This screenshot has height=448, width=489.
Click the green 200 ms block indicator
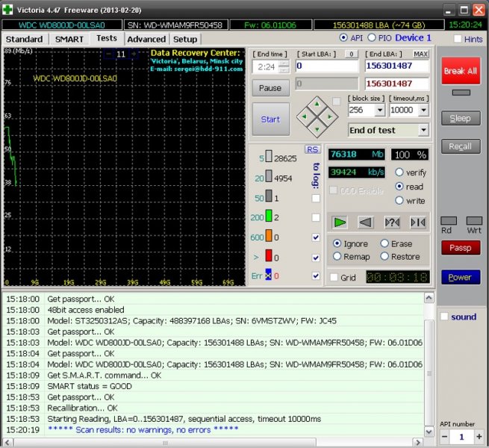(x=269, y=217)
